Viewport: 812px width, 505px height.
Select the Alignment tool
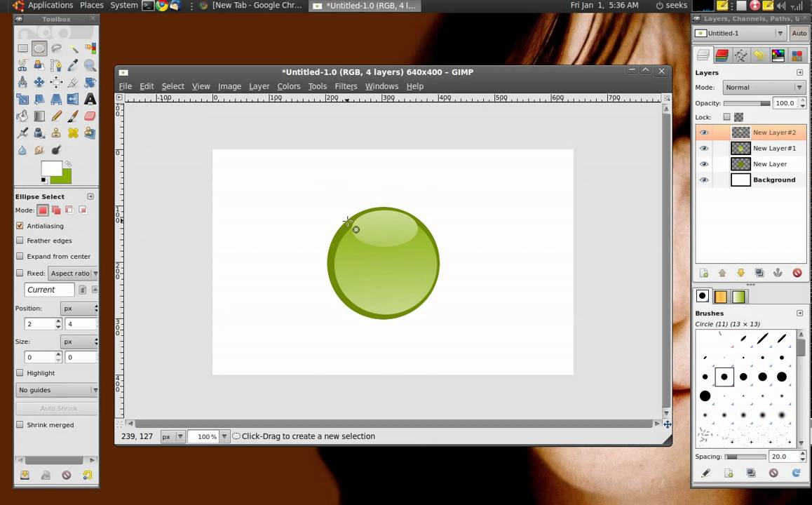[x=56, y=82]
